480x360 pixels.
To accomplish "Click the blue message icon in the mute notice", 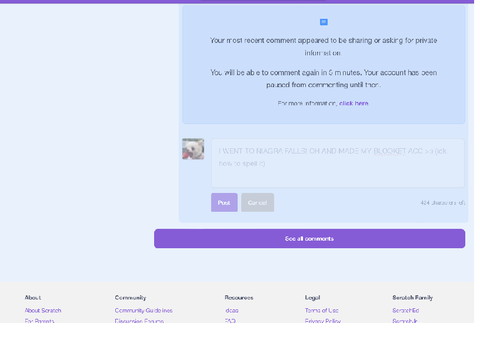I will pos(324,22).
